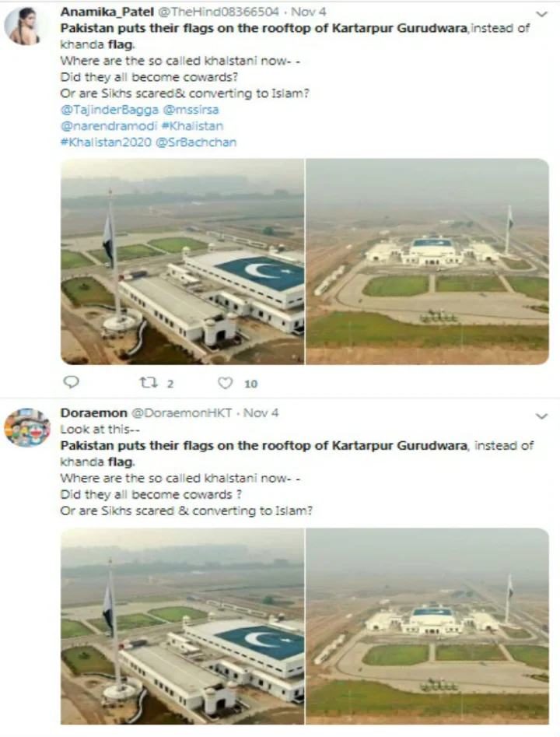Open the left photo in Doraemon's tweet
The height and width of the screenshot is (737, 560).
(x=182, y=626)
